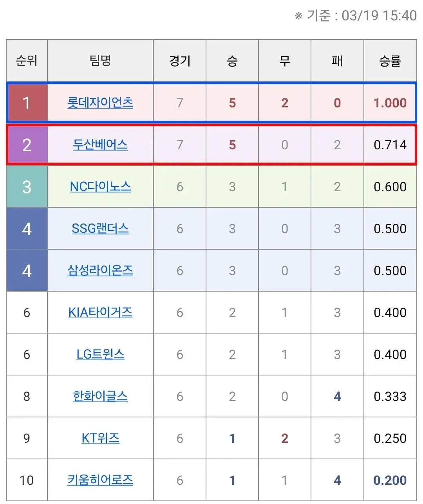Open the 롯데자이언츠 team page link
Image resolution: width=423 pixels, height=504 pixels.
click(x=100, y=103)
